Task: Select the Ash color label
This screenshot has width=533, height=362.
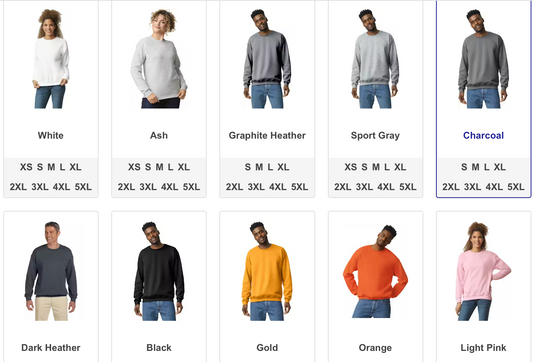Action: pos(159,135)
